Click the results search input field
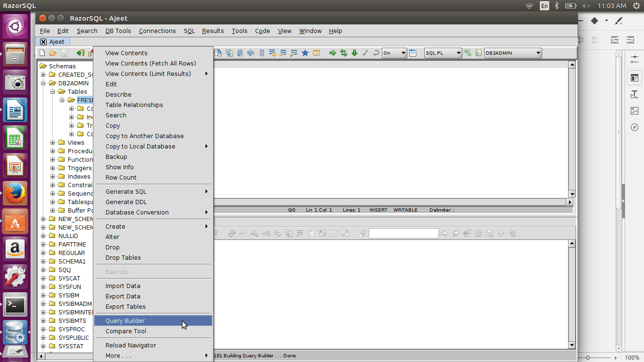The width and height of the screenshot is (644, 362). point(404,233)
